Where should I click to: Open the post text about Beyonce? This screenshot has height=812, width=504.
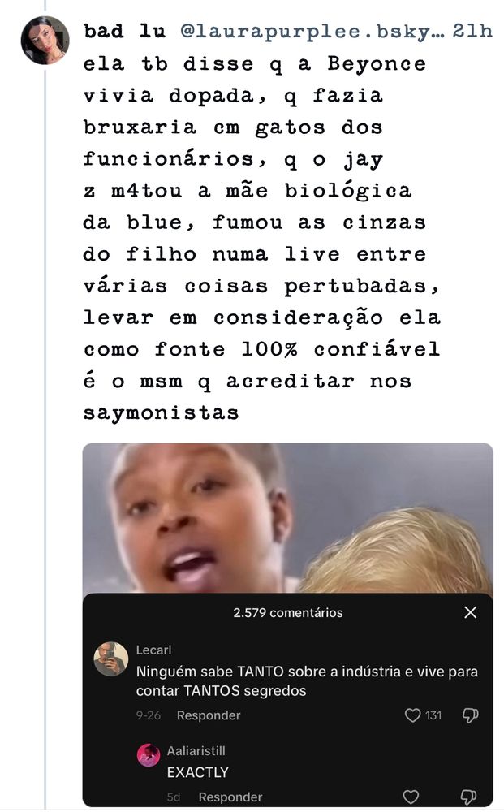pyautogui.click(x=262, y=238)
